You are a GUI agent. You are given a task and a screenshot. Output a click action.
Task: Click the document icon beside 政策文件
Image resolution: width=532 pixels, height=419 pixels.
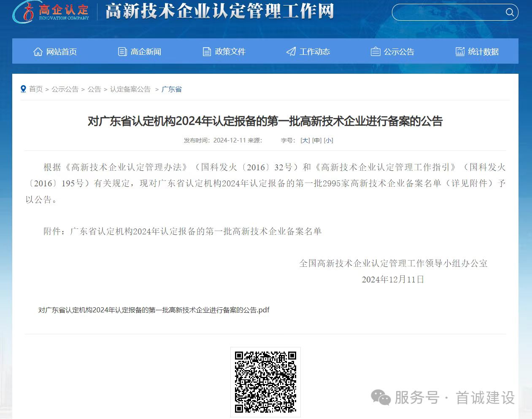[x=207, y=52]
